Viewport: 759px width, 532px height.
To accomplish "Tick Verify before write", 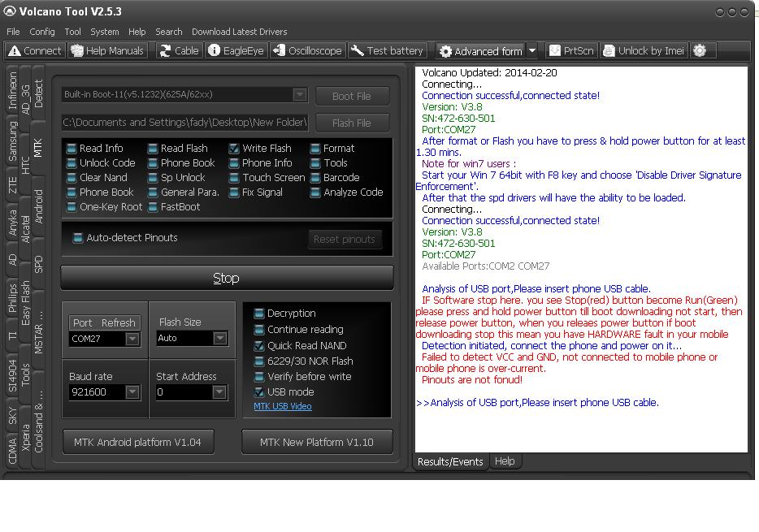I will tap(259, 376).
